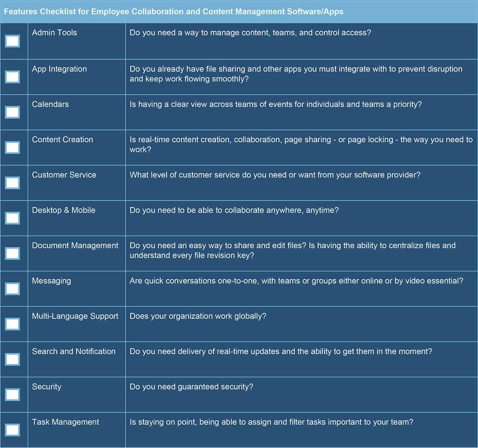
Task: Click the 'work globally' question text
Action: tap(198, 316)
